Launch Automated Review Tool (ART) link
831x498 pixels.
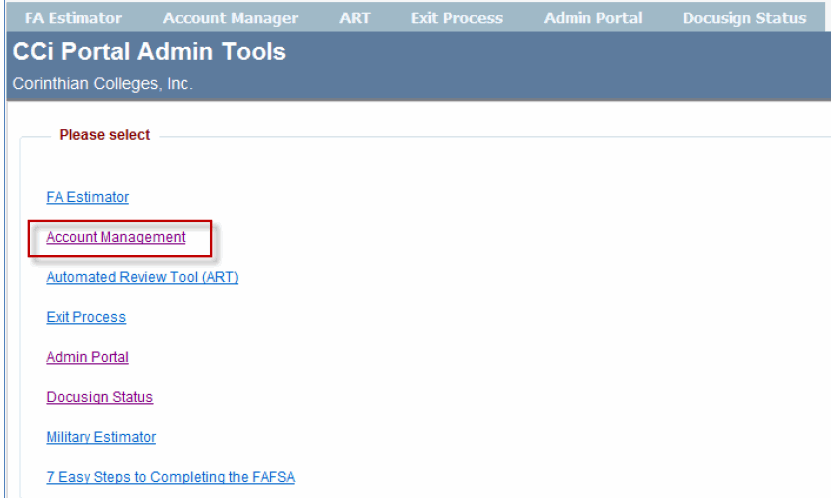[142, 277]
